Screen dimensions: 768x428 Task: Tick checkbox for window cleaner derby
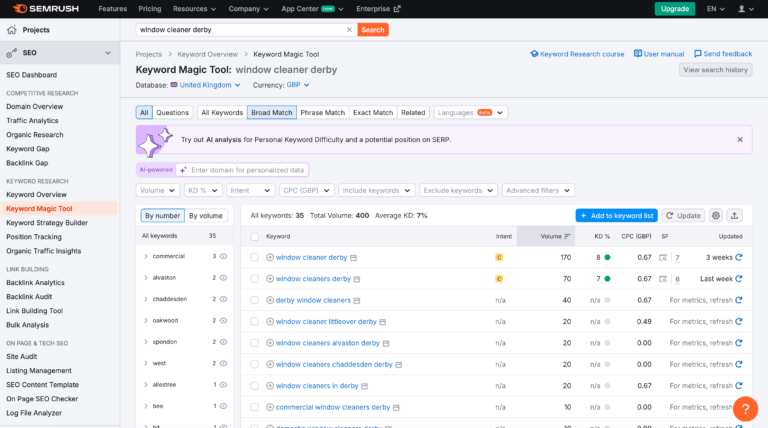(255, 257)
